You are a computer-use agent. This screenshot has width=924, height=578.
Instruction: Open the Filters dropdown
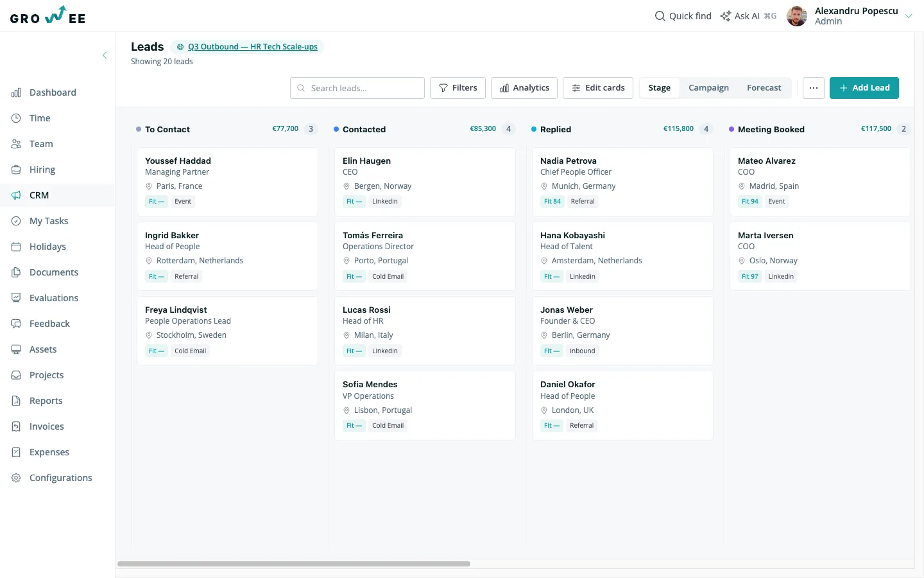tap(458, 88)
